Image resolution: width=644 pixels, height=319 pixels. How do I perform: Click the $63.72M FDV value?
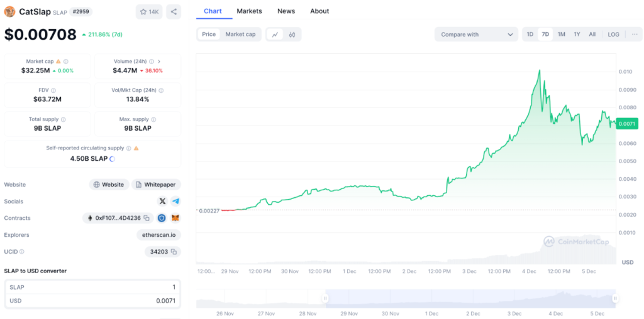tap(47, 99)
